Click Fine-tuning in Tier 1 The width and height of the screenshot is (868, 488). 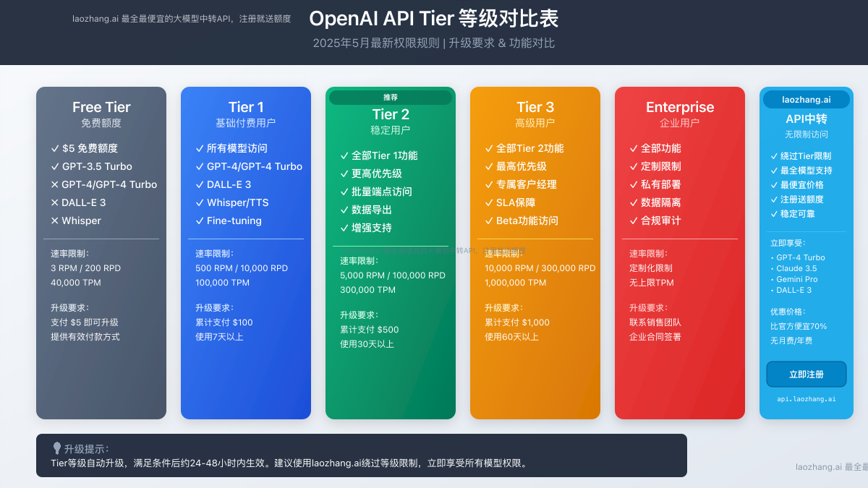coord(229,221)
